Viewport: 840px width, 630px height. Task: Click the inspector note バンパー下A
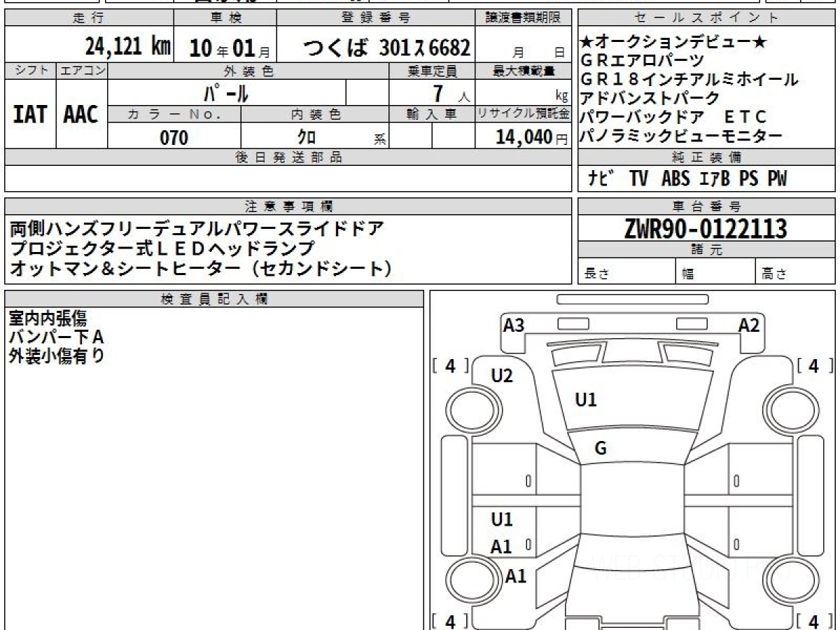56,337
